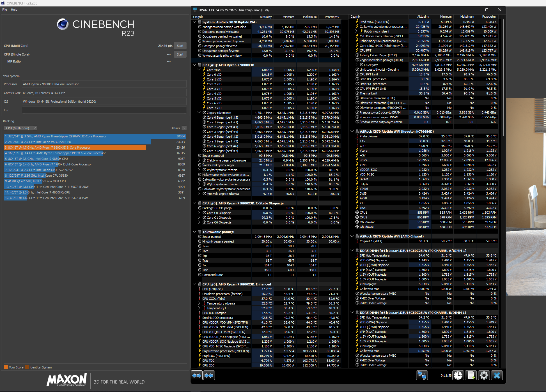The width and height of the screenshot is (546, 392).
Task: Click the start logging document icon
Action: [471, 375]
